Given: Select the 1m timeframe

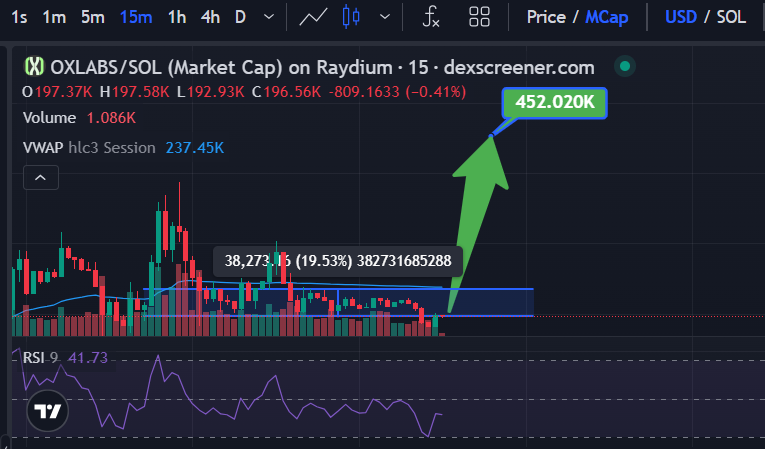Looking at the screenshot, I should point(54,18).
